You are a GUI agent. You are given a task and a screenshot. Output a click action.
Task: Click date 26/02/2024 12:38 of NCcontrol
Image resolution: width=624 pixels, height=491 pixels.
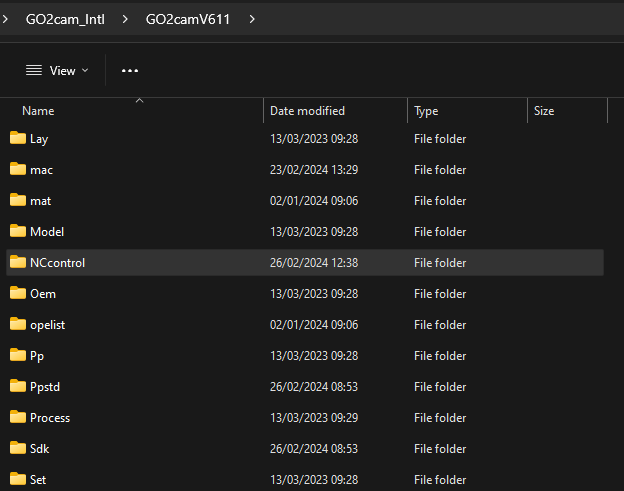(x=314, y=263)
